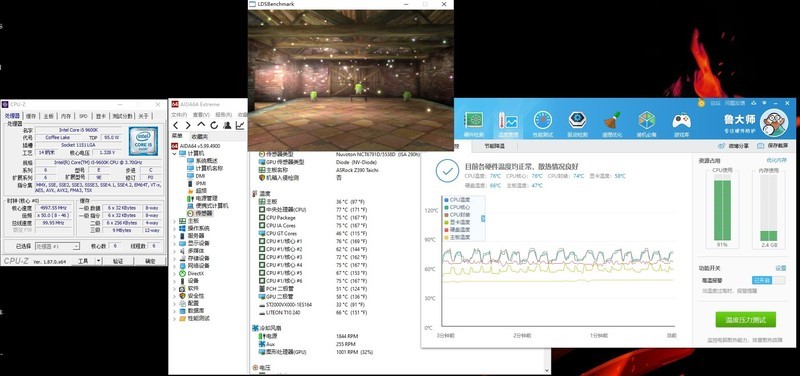
Task: Click 硬盘温度 red legend swatch
Action: click(x=446, y=230)
